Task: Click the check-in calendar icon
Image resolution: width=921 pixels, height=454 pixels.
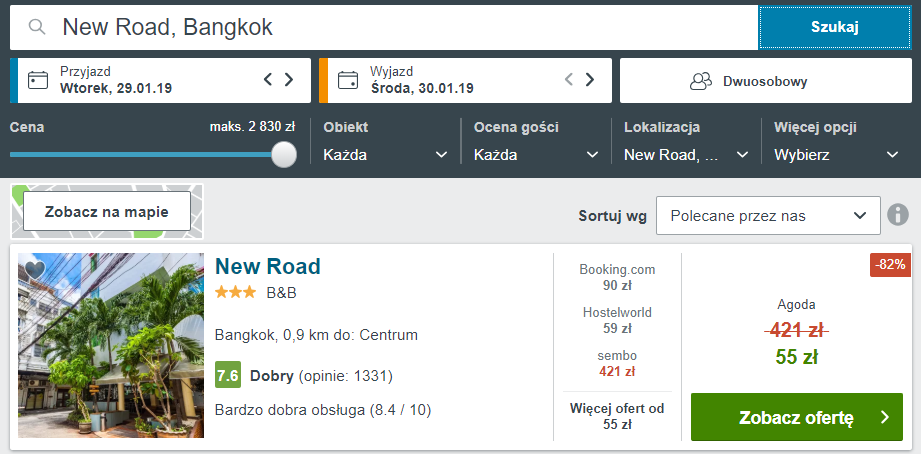Action: [38, 80]
